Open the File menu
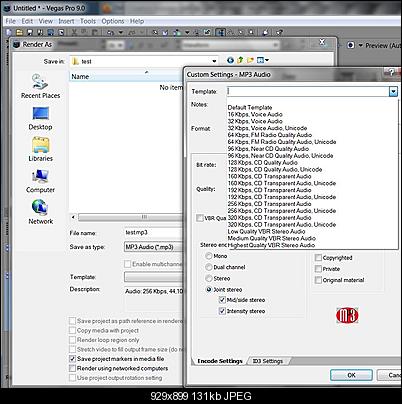 click(x=10, y=21)
